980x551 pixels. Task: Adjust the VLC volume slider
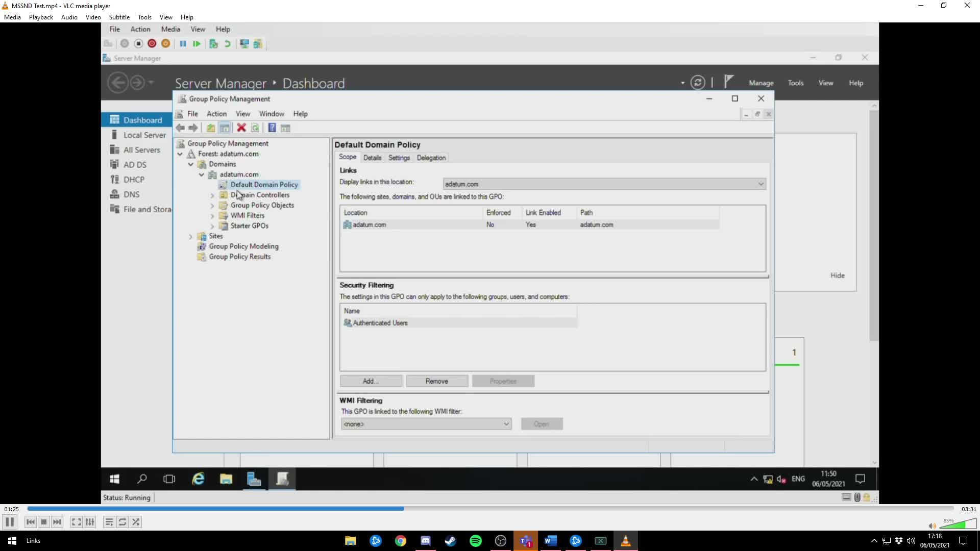click(x=959, y=523)
